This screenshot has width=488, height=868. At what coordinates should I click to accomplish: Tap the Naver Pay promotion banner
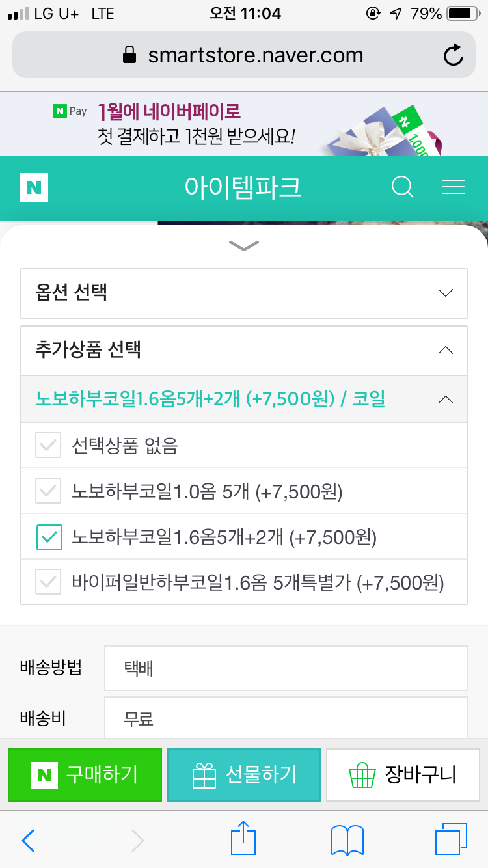(244, 124)
